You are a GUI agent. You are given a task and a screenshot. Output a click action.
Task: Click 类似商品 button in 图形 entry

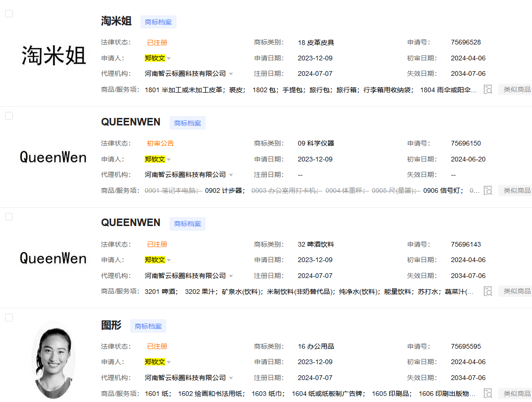pos(516,394)
